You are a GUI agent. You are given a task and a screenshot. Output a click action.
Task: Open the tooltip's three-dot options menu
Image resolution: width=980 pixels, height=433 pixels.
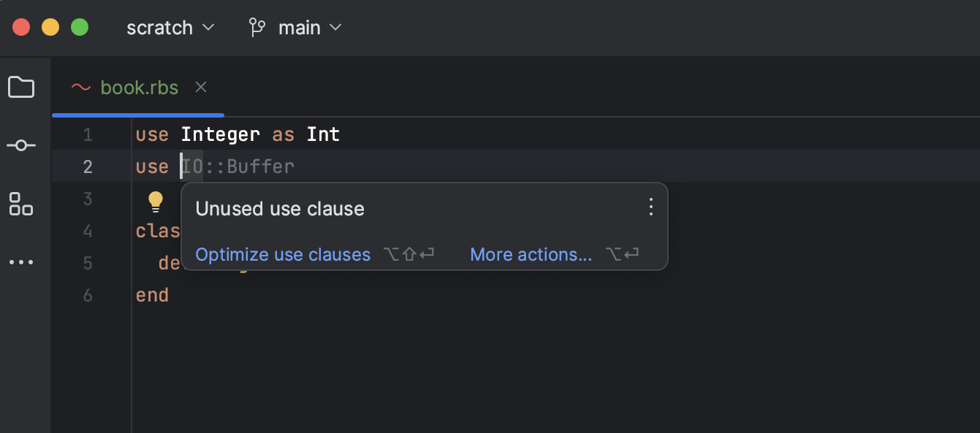coord(650,208)
